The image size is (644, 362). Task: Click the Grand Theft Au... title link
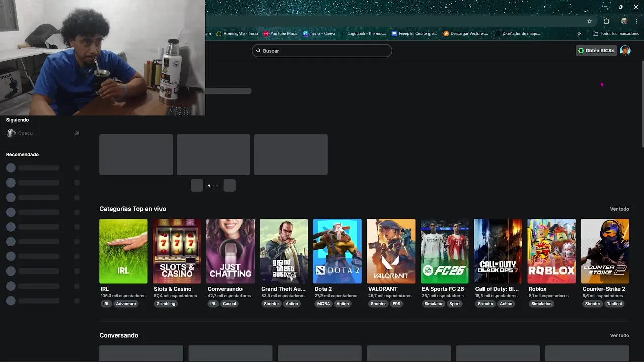point(283,289)
